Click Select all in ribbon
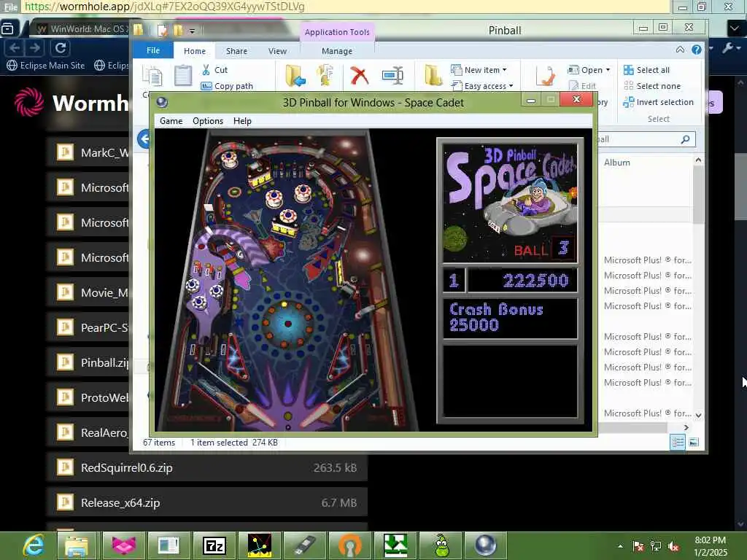 tap(646, 70)
